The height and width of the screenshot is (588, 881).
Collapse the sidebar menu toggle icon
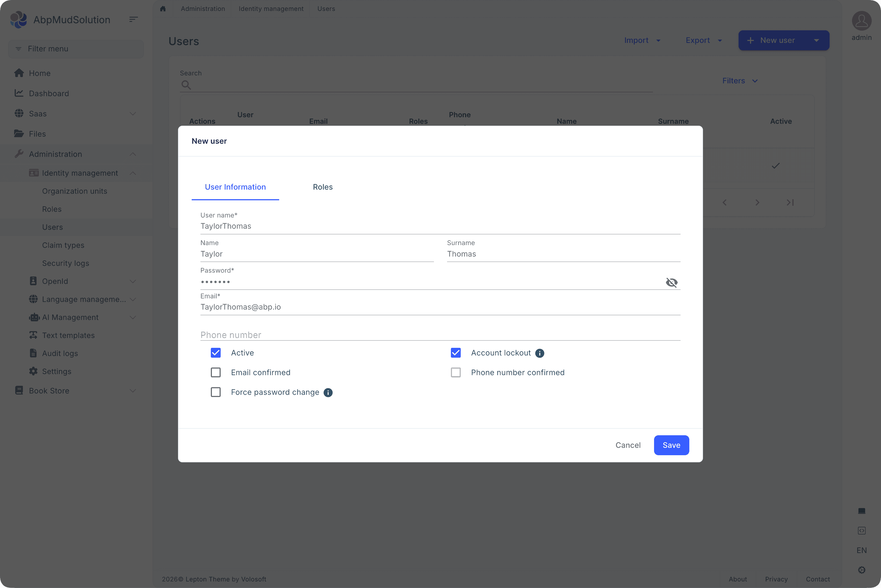tap(133, 19)
